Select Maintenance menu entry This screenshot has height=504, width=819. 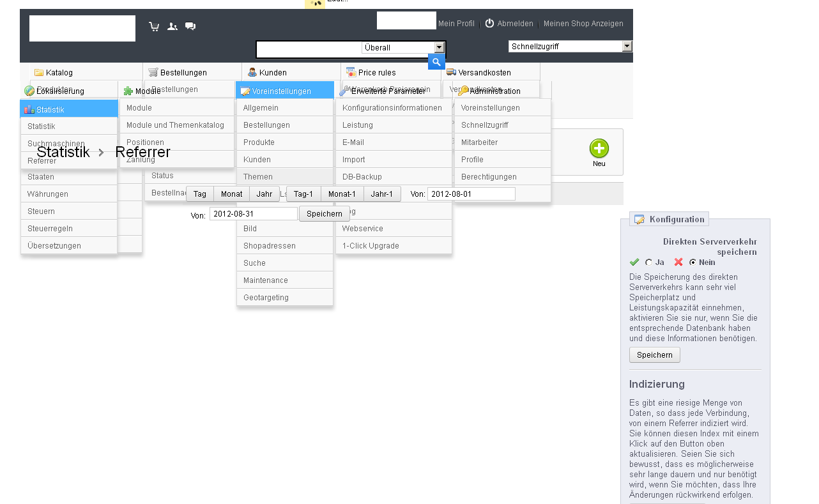tap(285, 280)
